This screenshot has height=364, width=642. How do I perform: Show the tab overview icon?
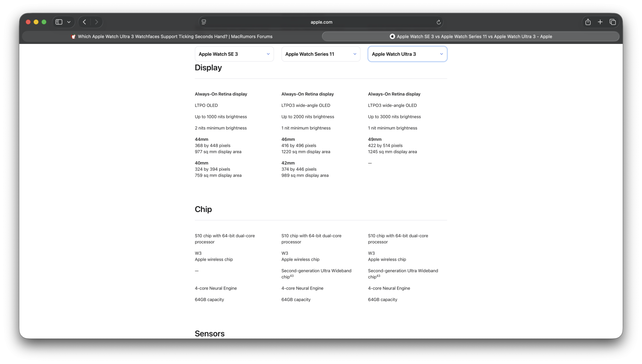coord(612,22)
